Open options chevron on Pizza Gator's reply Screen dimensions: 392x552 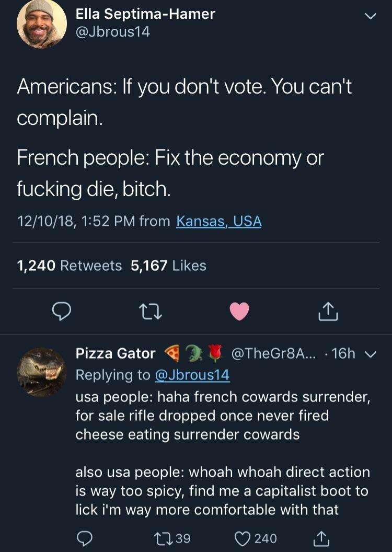(x=372, y=354)
